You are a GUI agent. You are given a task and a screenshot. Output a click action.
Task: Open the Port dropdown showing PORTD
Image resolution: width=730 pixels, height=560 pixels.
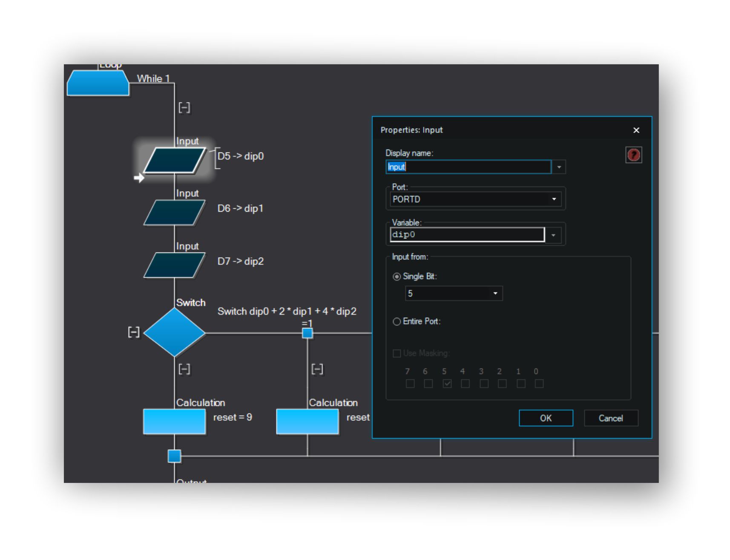pyautogui.click(x=475, y=199)
